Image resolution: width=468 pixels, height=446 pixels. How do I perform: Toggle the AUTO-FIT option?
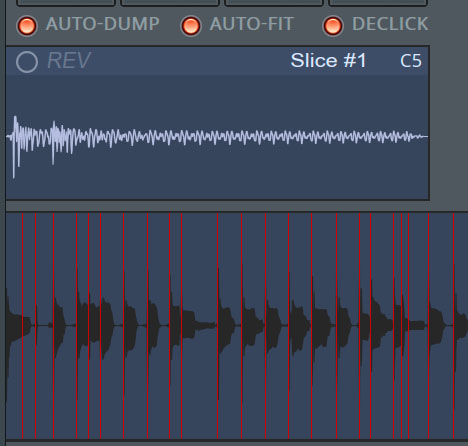(190, 26)
